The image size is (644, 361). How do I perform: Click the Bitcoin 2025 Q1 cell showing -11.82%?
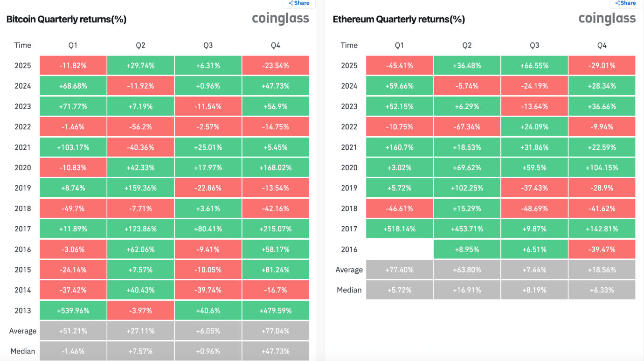(73, 65)
